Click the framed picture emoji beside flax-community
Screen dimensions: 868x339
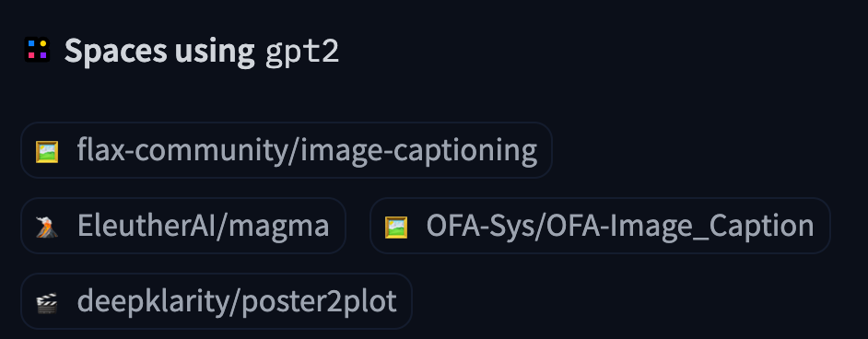[47, 151]
